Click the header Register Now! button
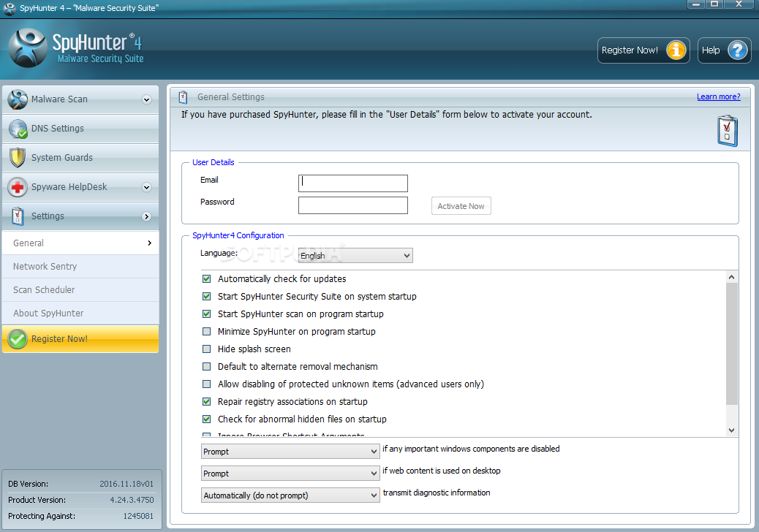759x532 pixels. [x=643, y=50]
